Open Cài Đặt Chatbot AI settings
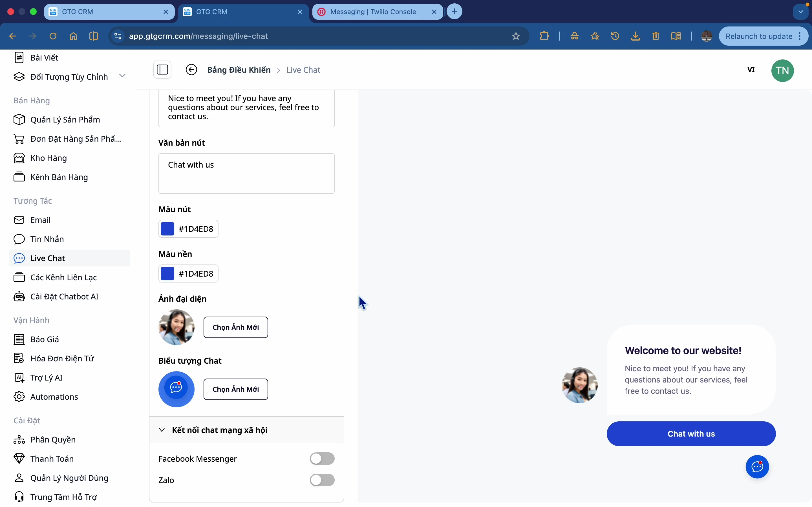 click(64, 296)
